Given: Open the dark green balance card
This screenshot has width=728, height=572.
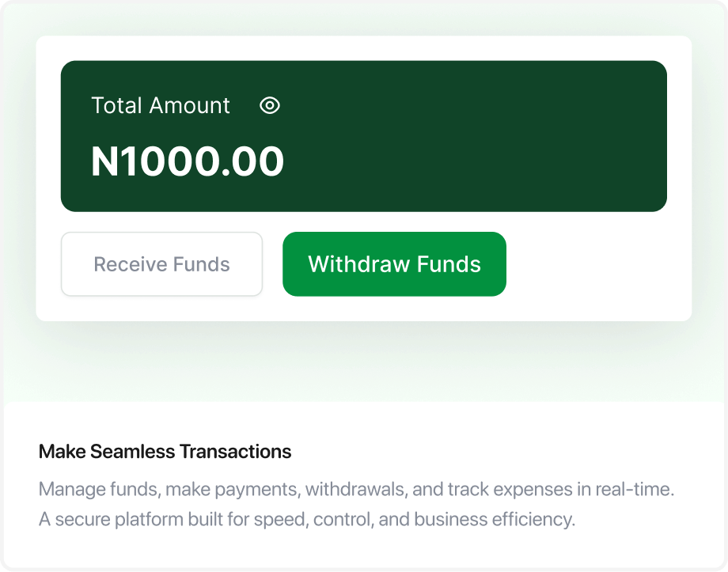Looking at the screenshot, I should [x=364, y=134].
